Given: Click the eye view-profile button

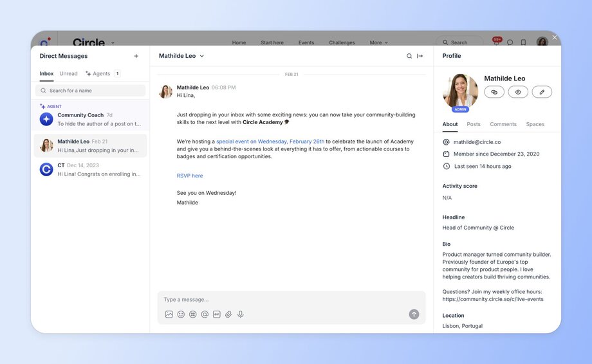Looking at the screenshot, I should (518, 92).
